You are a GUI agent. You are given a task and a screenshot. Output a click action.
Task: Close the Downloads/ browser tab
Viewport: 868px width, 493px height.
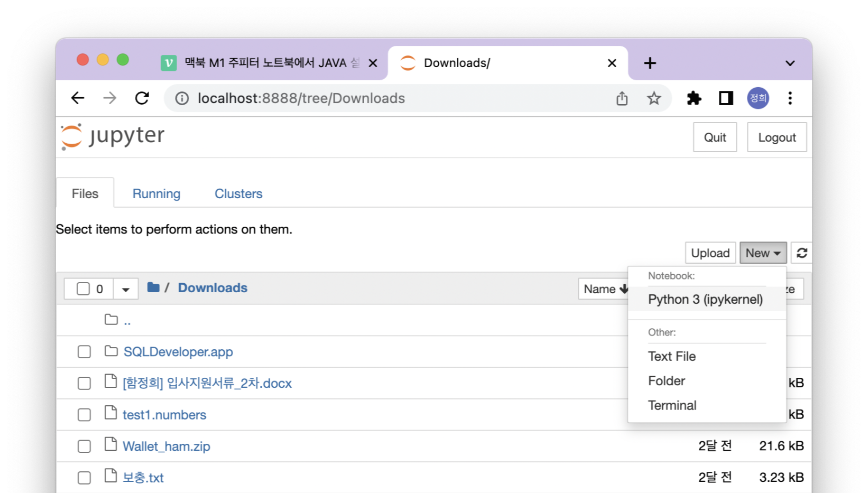pyautogui.click(x=612, y=63)
